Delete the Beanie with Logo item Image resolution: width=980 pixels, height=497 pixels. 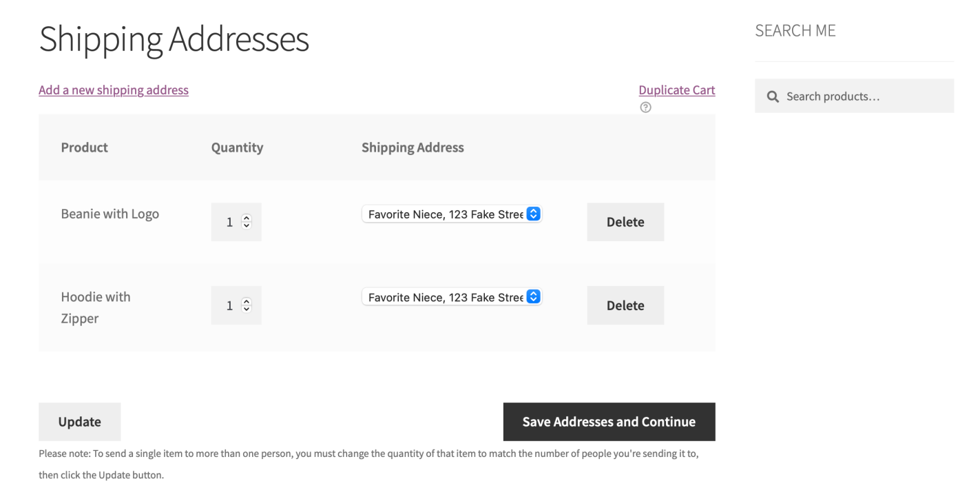point(625,221)
